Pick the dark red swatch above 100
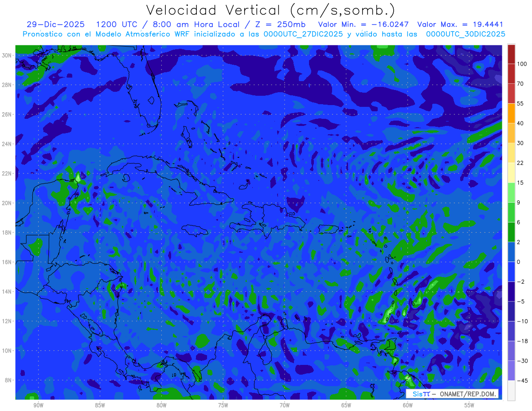This screenshot has height=411, width=532. [511, 54]
